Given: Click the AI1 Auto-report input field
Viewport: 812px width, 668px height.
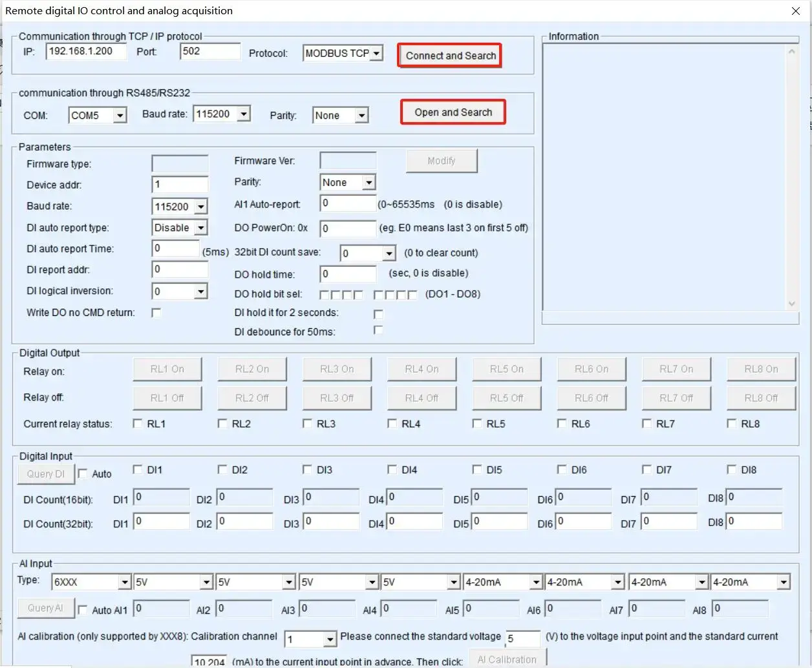Looking at the screenshot, I should [x=348, y=204].
